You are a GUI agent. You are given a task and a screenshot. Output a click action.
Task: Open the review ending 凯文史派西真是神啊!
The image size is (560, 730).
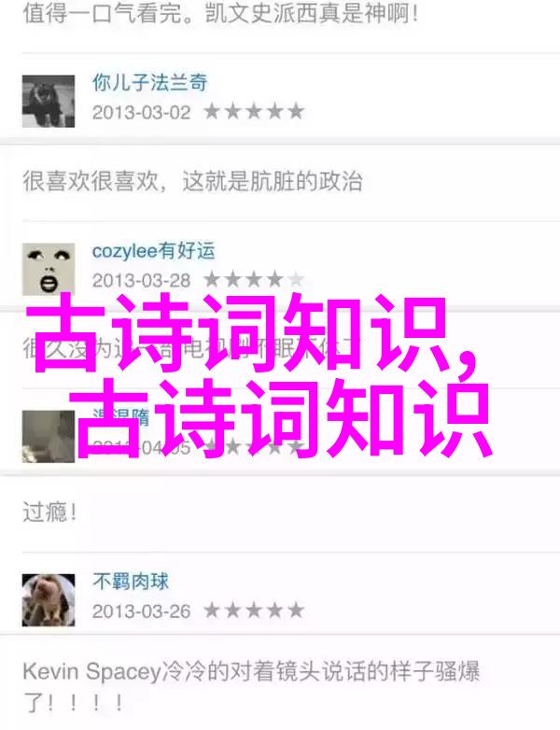click(220, 13)
